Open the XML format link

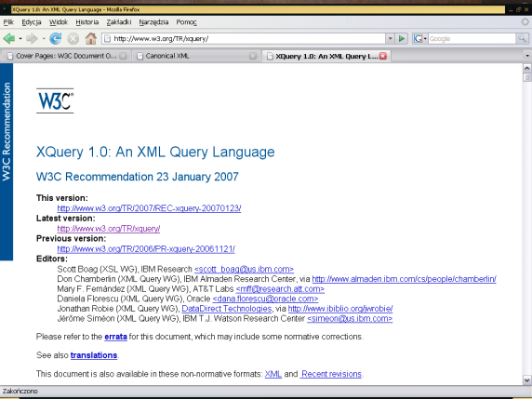pos(273,374)
